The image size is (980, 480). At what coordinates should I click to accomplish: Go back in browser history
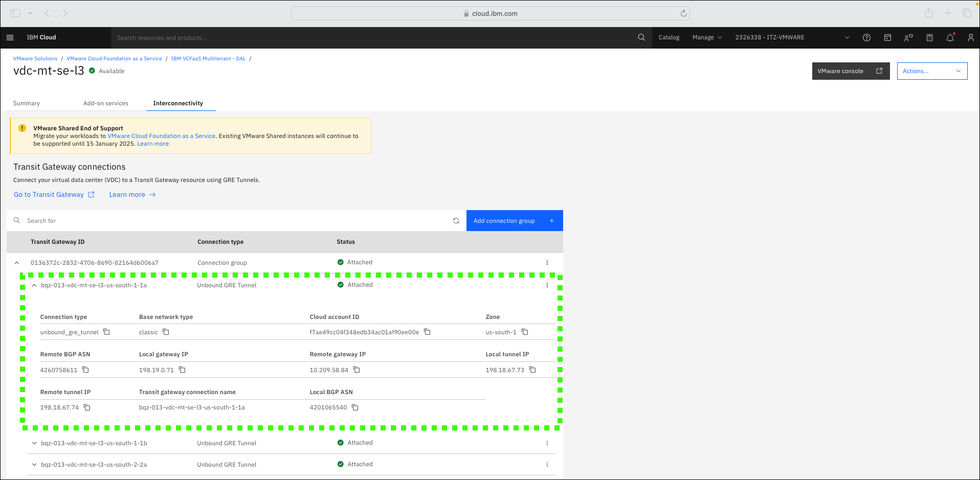(47, 13)
